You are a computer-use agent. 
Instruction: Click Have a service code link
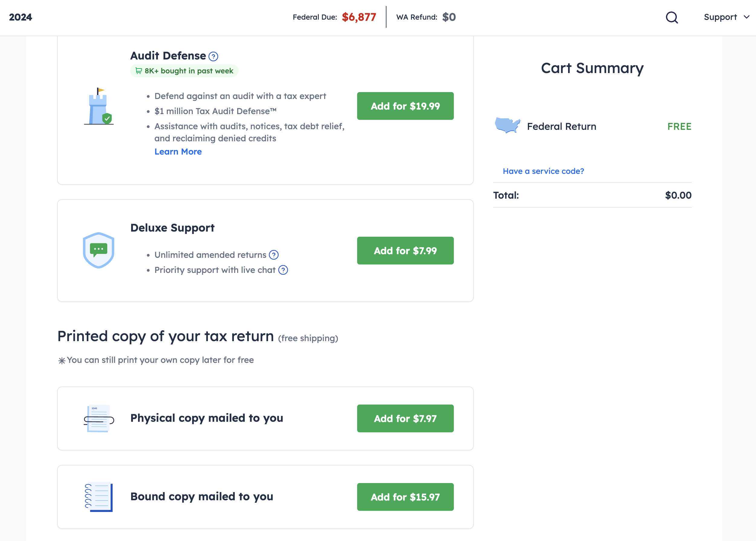pos(543,171)
